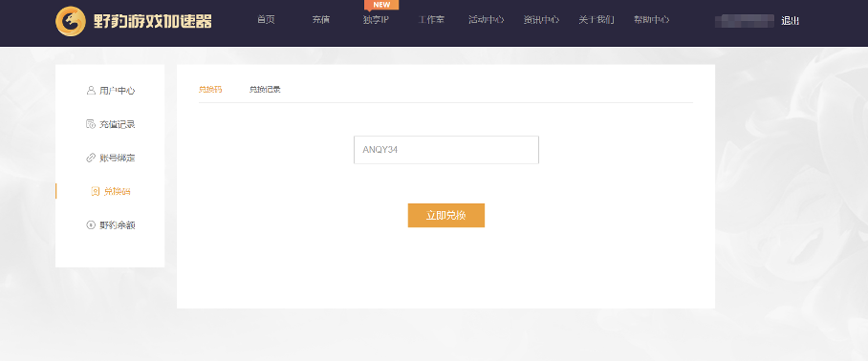Visit the 资讯中心 page
The image size is (868, 361).
click(541, 20)
